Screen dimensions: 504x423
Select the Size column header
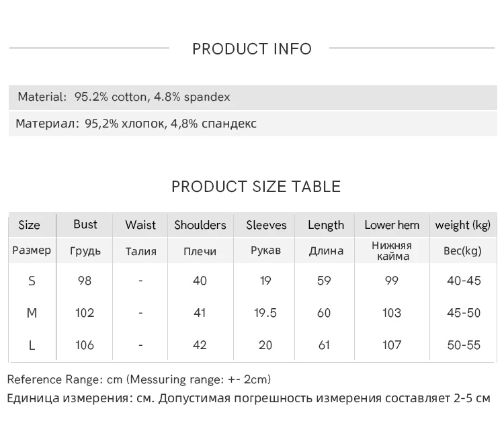(29, 226)
